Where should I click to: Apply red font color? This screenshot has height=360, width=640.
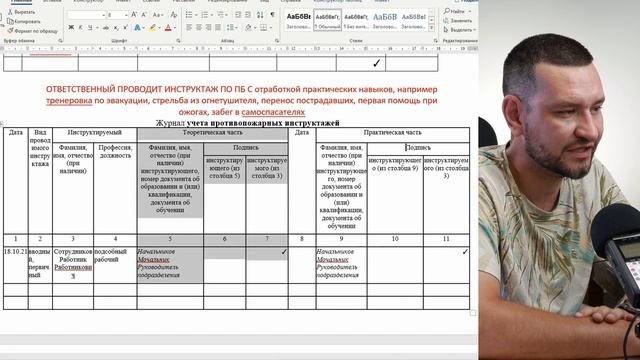tap(168, 28)
